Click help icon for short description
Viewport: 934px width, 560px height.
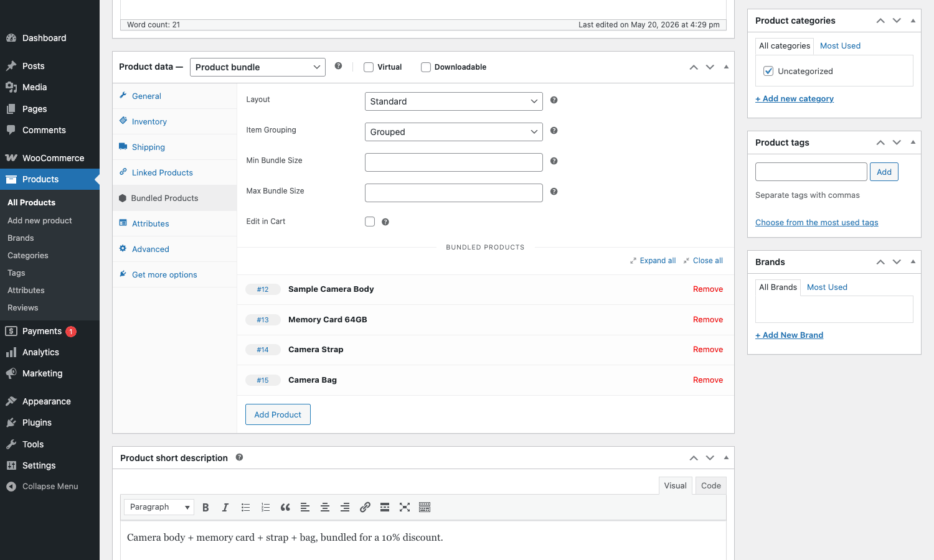239,457
